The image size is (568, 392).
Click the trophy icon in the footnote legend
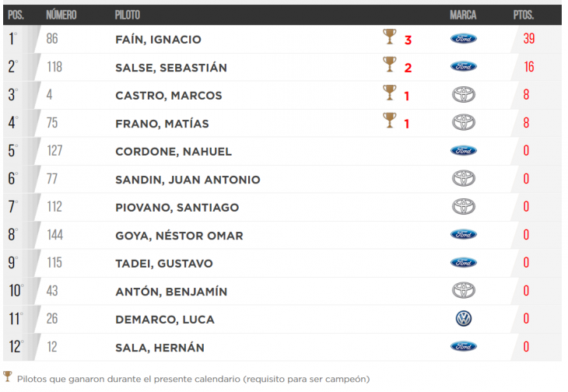click(7, 376)
